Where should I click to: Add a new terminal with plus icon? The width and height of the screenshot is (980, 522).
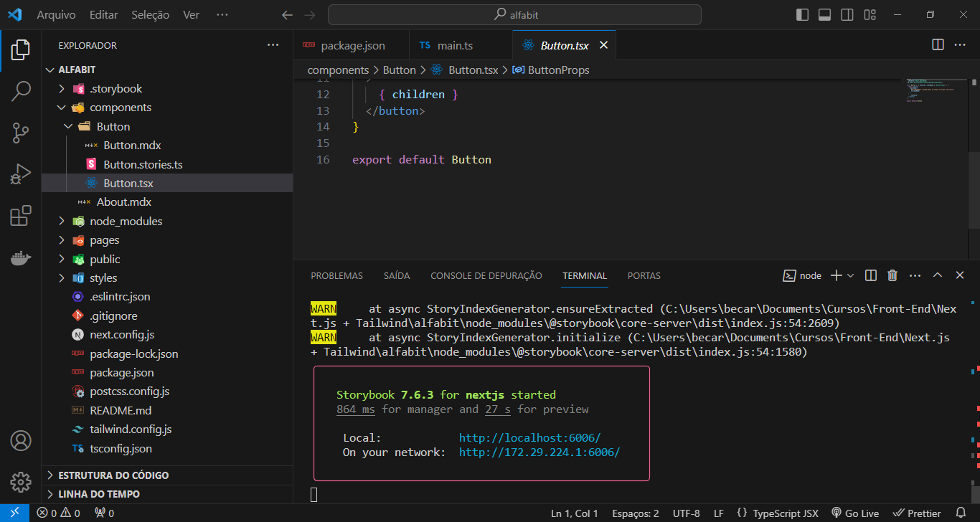coord(836,275)
